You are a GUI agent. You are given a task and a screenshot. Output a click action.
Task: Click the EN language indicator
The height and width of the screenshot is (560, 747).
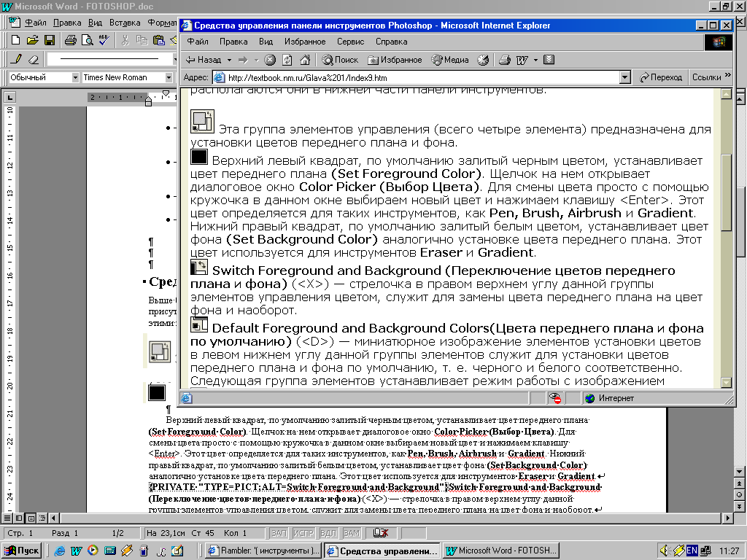[x=692, y=551]
